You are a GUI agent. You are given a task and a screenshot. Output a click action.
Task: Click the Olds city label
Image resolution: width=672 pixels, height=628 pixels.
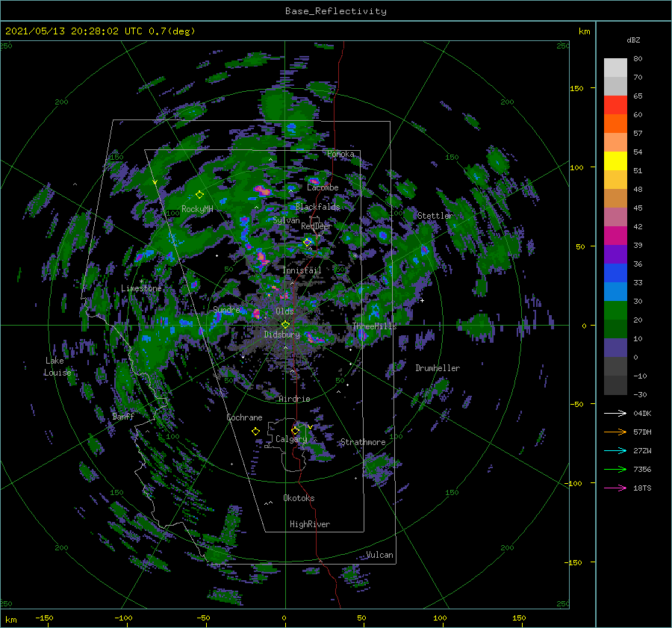click(284, 311)
